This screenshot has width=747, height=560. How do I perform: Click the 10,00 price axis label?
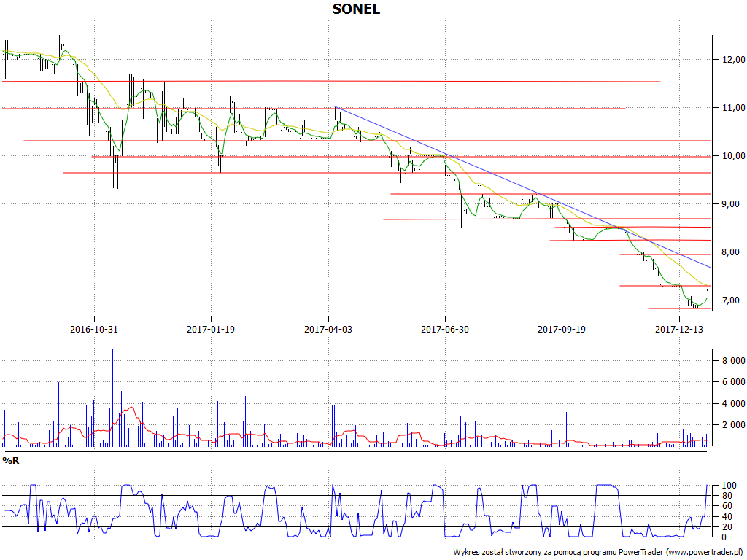pos(733,156)
